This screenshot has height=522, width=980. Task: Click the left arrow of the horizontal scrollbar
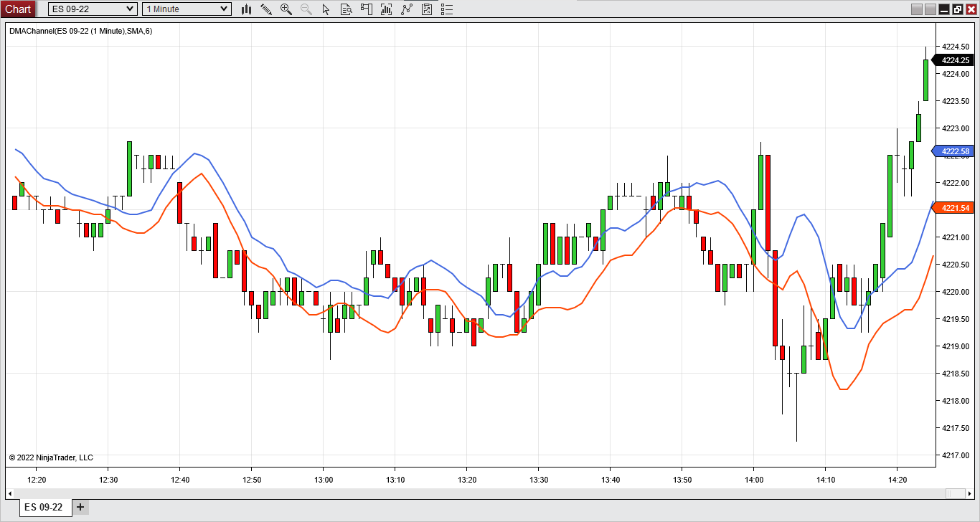coord(11,493)
